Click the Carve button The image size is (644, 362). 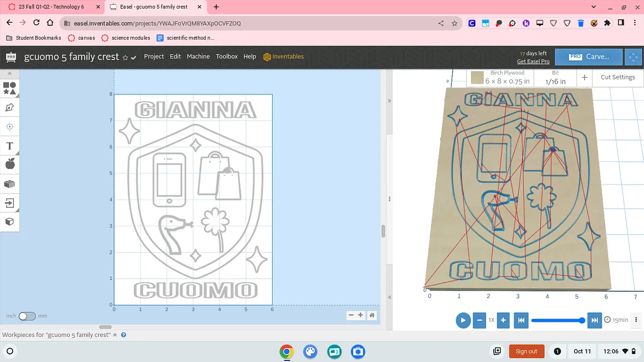tap(589, 56)
